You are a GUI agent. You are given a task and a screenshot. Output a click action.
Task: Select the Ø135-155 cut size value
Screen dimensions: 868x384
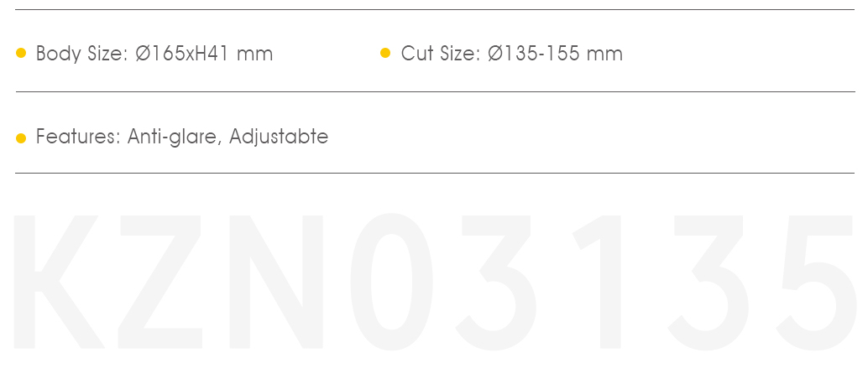tap(534, 54)
